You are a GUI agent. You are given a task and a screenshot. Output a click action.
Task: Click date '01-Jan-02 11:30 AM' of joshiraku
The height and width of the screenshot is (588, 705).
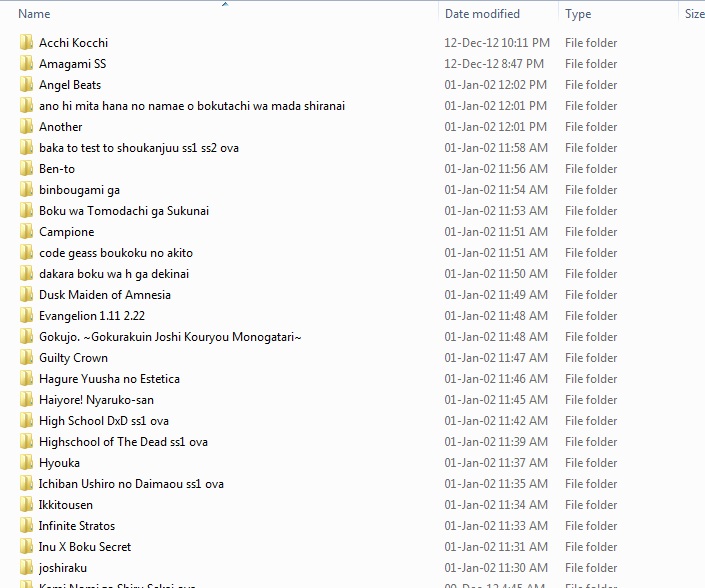[x=496, y=568]
